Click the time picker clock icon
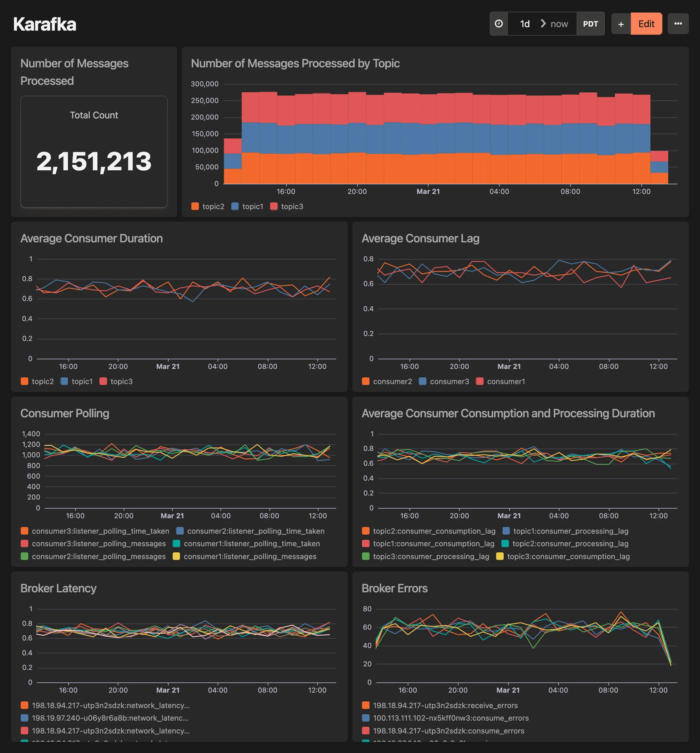Image resolution: width=700 pixels, height=753 pixels. point(499,24)
